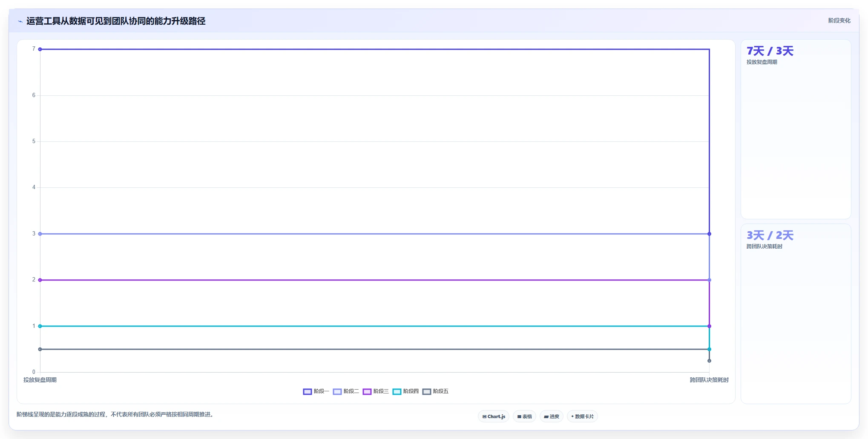The width and height of the screenshot is (868, 439).
Task: Click the icon beside the 运营工具 title
Action: [20, 21]
